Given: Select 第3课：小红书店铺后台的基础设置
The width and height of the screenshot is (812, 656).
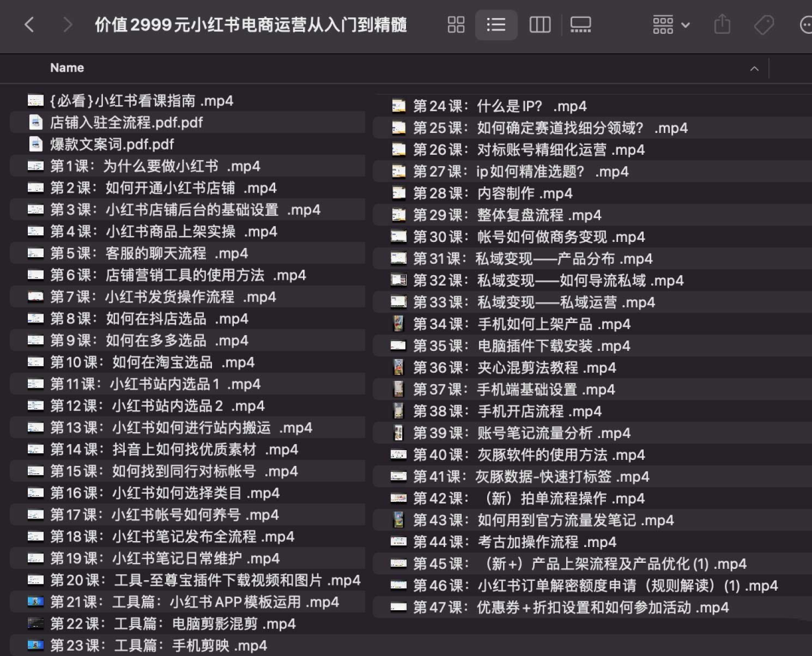Looking at the screenshot, I should (x=187, y=209).
